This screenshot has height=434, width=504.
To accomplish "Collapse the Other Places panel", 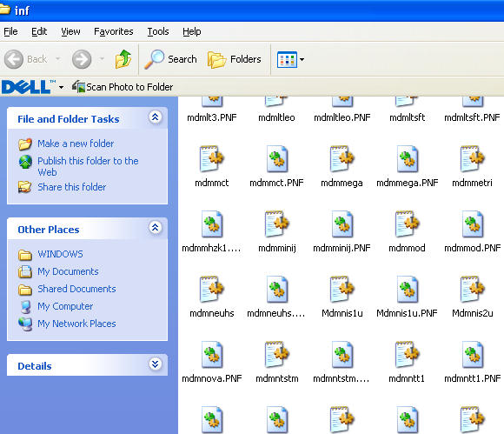I will 155,228.
